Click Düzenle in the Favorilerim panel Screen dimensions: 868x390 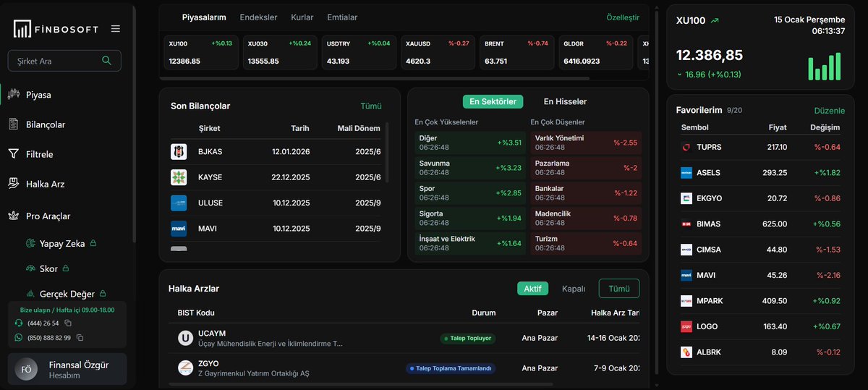pos(830,111)
